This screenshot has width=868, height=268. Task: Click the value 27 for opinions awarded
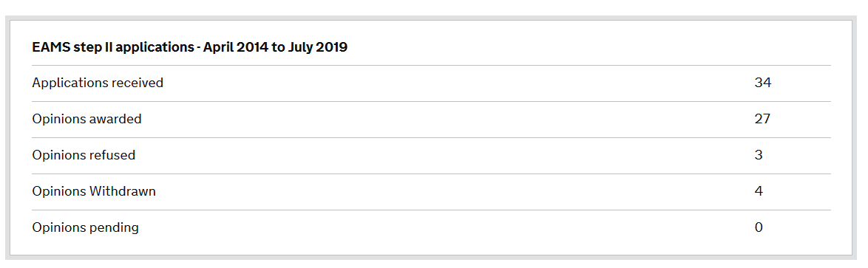point(763,119)
